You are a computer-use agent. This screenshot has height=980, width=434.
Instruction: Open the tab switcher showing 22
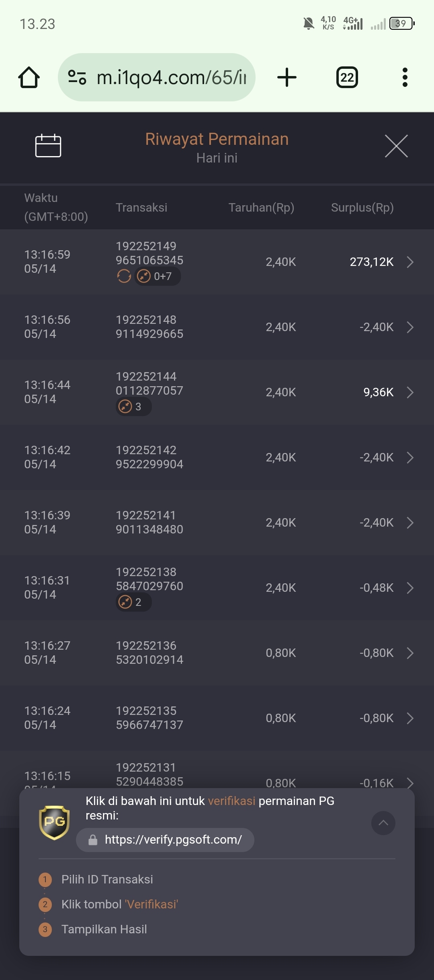(x=347, y=77)
